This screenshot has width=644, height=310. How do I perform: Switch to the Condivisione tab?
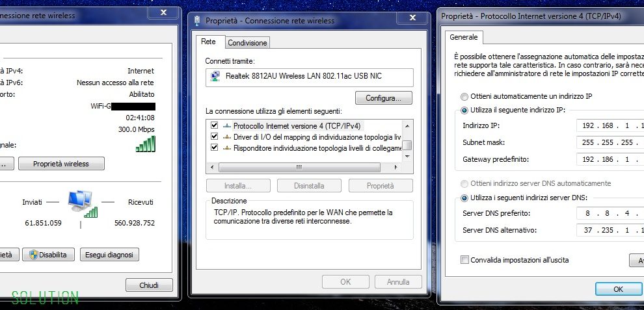247,43
